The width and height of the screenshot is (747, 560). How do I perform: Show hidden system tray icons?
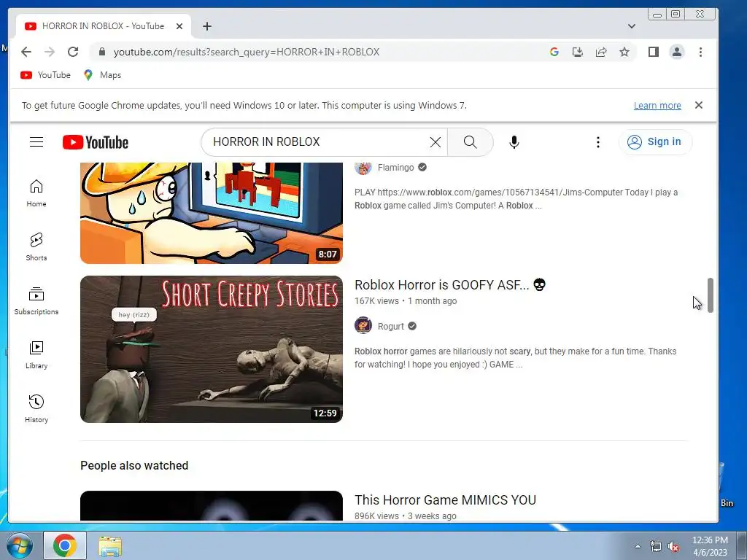(638, 546)
